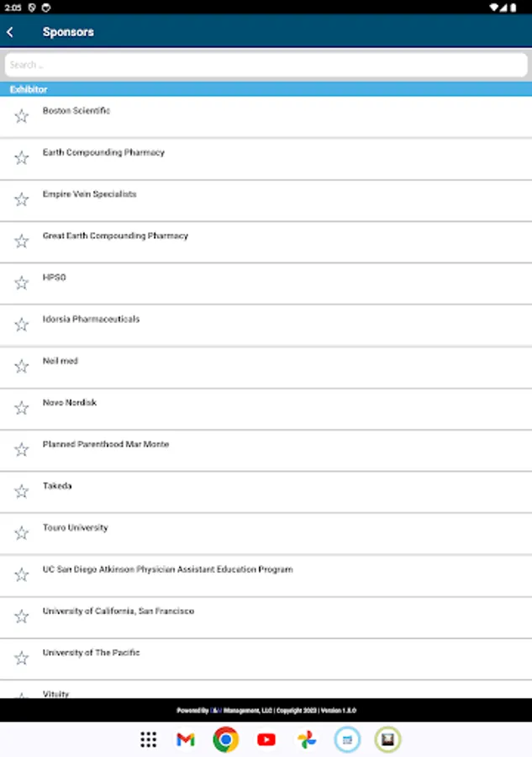
Task: Focus the Search input field
Action: coord(266,65)
